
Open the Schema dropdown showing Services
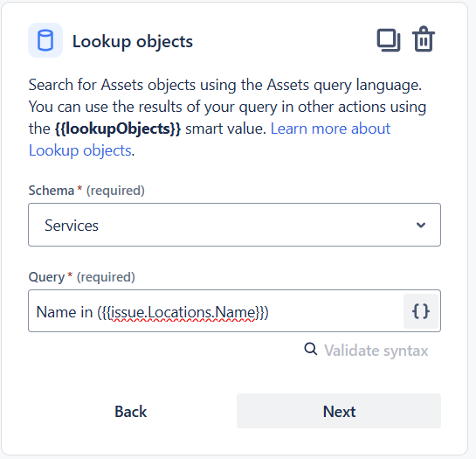click(x=234, y=225)
